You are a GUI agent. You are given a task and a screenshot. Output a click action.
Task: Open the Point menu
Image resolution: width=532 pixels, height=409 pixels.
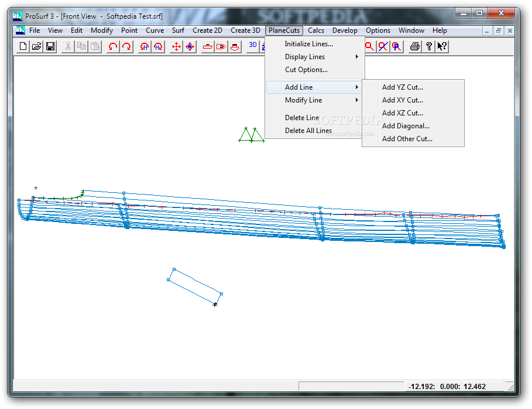click(129, 30)
